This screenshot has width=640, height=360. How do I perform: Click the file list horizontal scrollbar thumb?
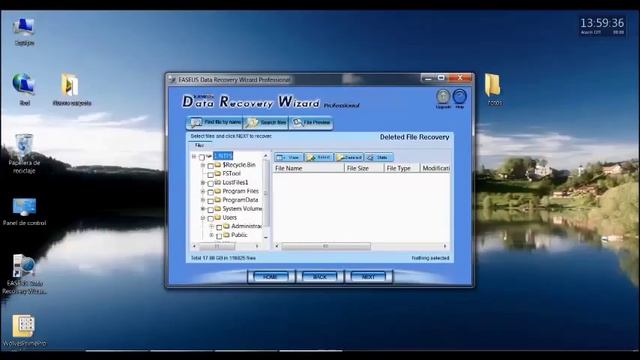pyautogui.click(x=326, y=246)
